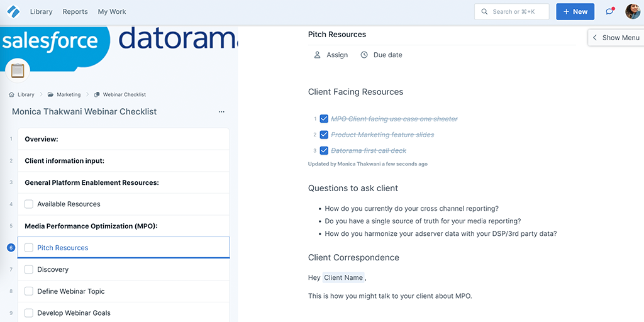Open the My Work menu
Image resolution: width=644 pixels, height=322 pixels.
click(x=112, y=11)
